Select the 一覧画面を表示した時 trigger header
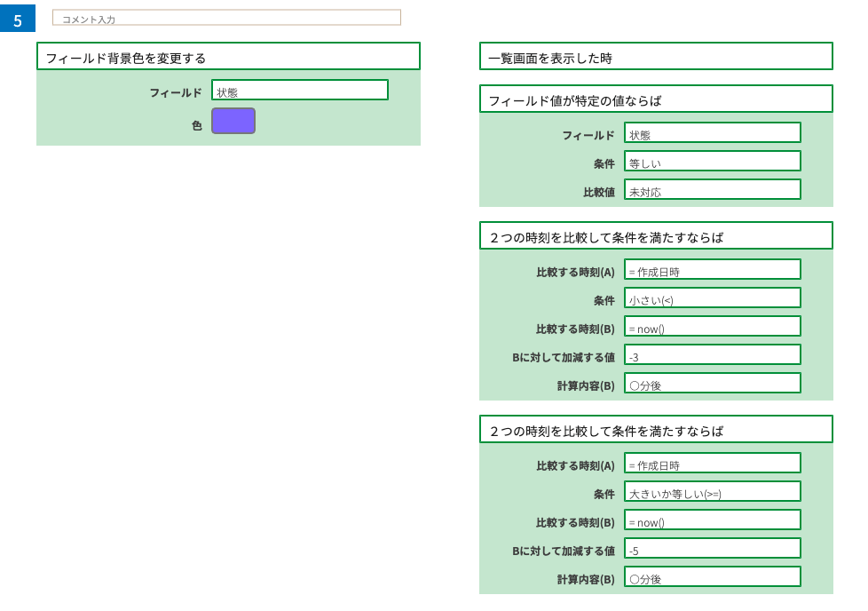Screen dimensions: 868x611 coord(656,57)
